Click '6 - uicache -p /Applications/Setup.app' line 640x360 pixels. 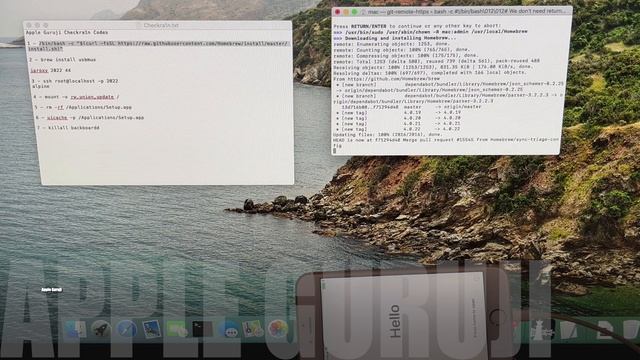(90, 118)
